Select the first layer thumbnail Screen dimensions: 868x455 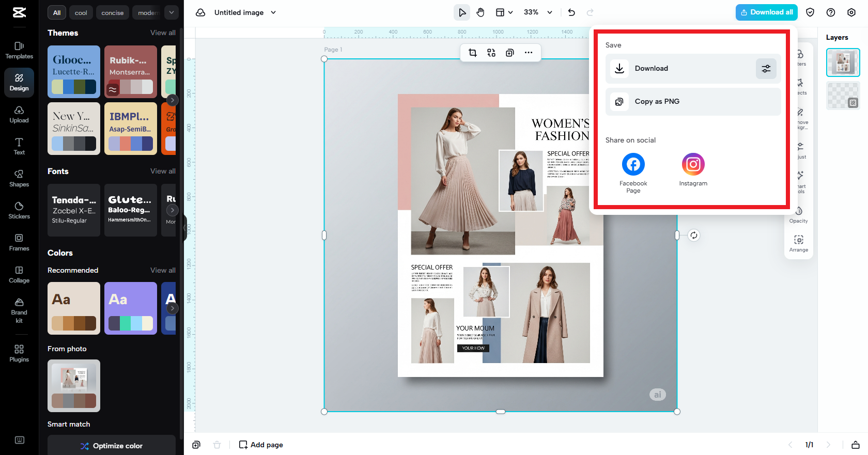tap(843, 62)
